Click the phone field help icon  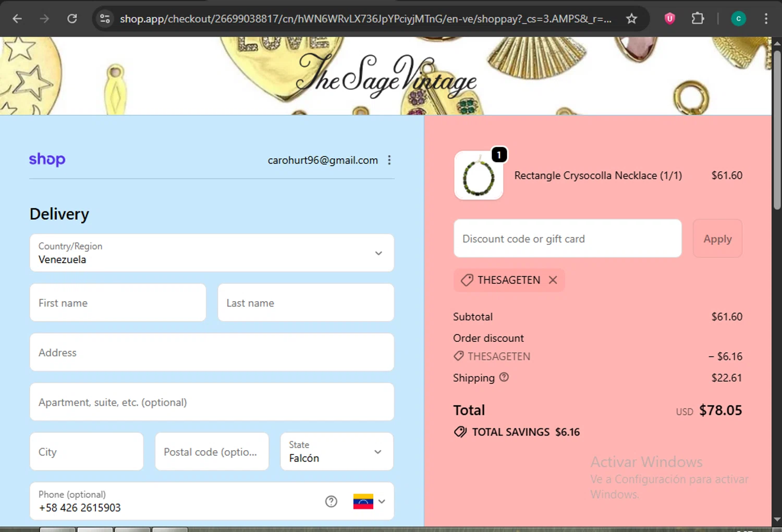point(331,501)
